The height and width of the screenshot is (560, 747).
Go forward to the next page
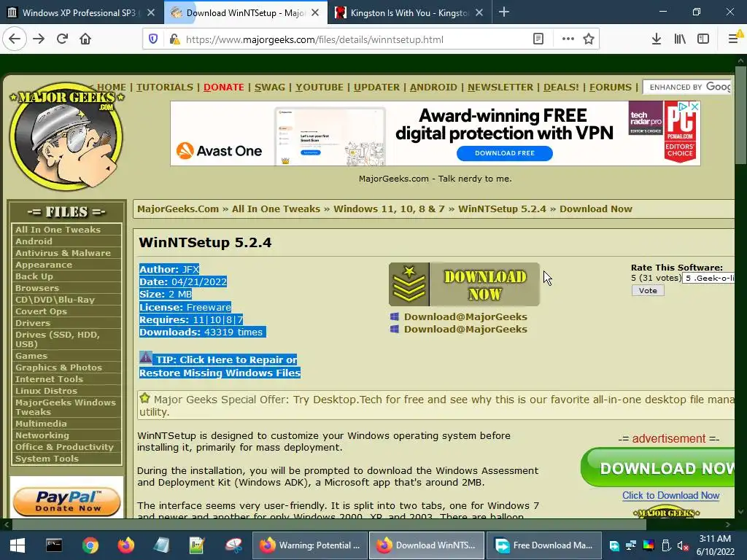tap(39, 39)
